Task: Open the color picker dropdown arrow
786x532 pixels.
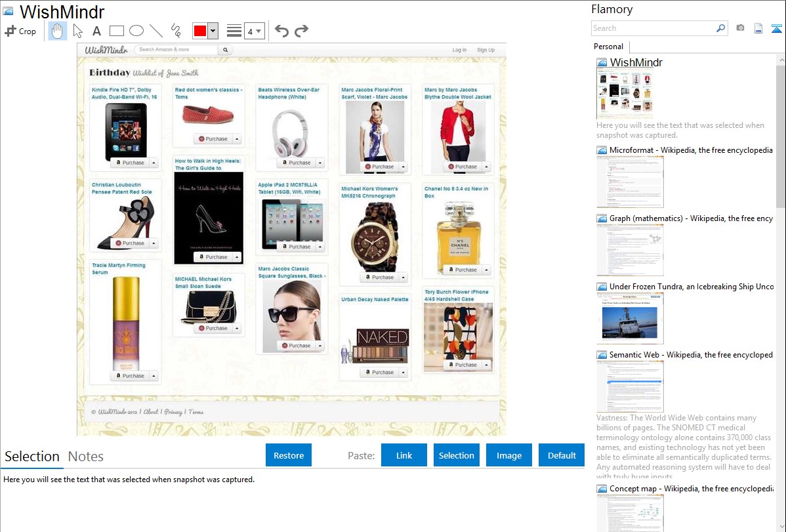Action: point(213,31)
